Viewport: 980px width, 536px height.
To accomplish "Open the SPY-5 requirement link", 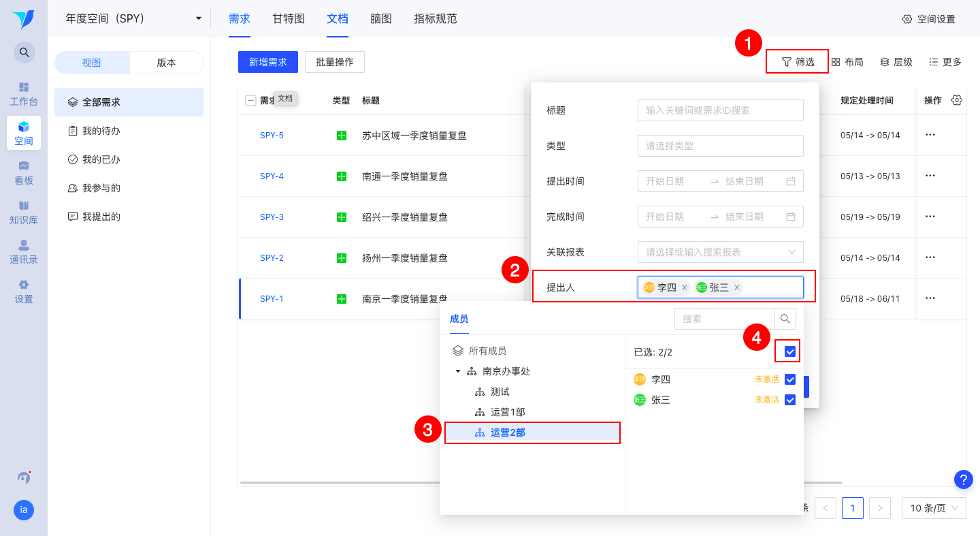I will (272, 136).
